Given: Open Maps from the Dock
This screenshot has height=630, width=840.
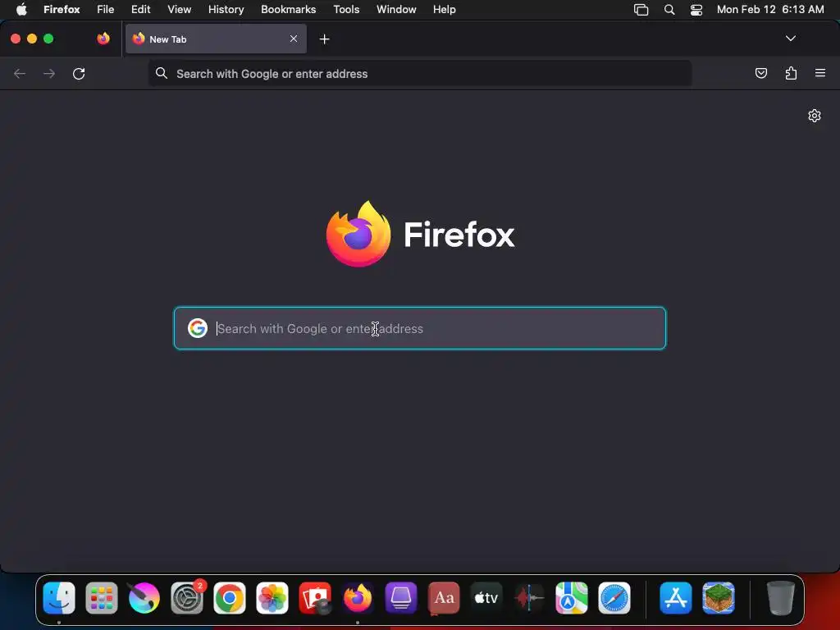Looking at the screenshot, I should [572, 598].
